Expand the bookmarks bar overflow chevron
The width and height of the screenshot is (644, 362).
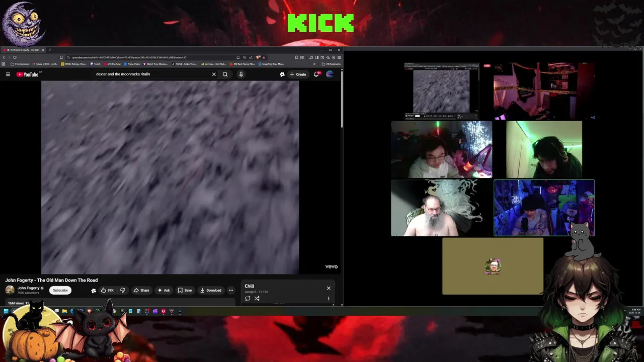pyautogui.click(x=314, y=64)
